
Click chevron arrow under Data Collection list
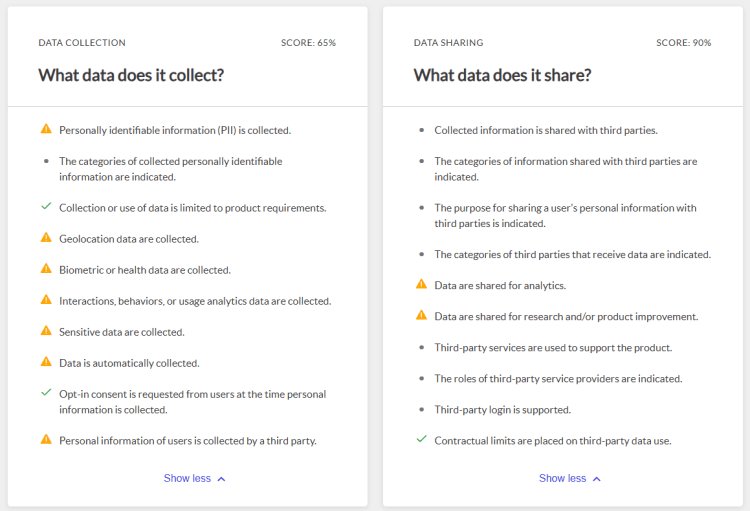pos(221,479)
